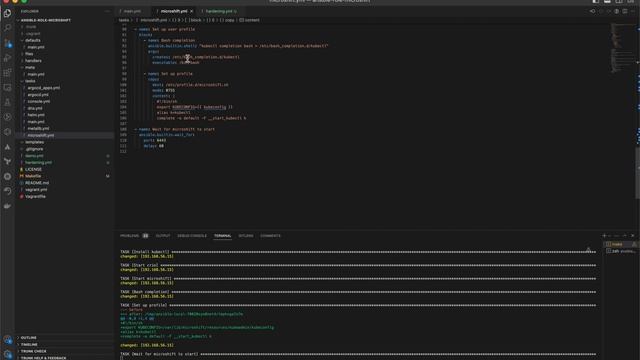Image resolution: width=640 pixels, height=360 pixels.
Task: Close the microshift.yml editor tab
Action: 191,11
